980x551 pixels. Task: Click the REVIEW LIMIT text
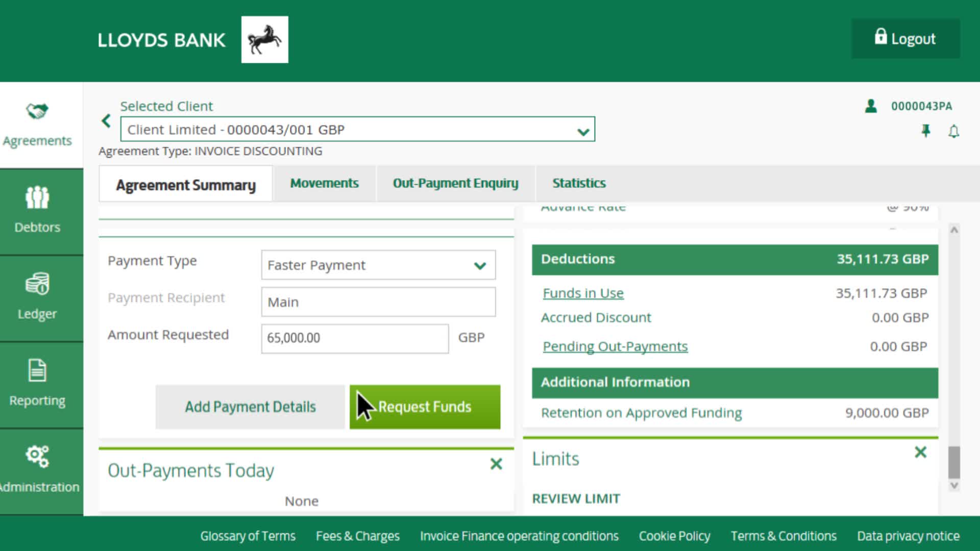click(576, 498)
